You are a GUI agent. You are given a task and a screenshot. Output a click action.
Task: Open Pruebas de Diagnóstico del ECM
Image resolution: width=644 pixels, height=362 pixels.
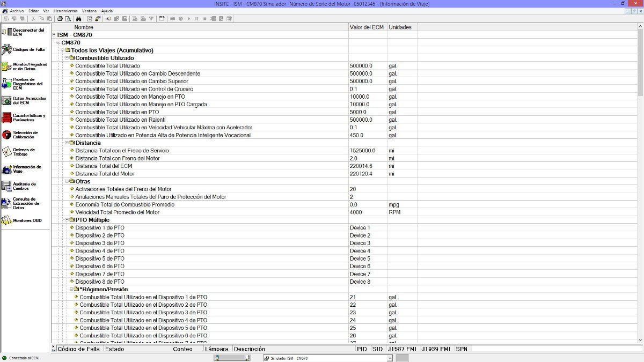point(23,84)
